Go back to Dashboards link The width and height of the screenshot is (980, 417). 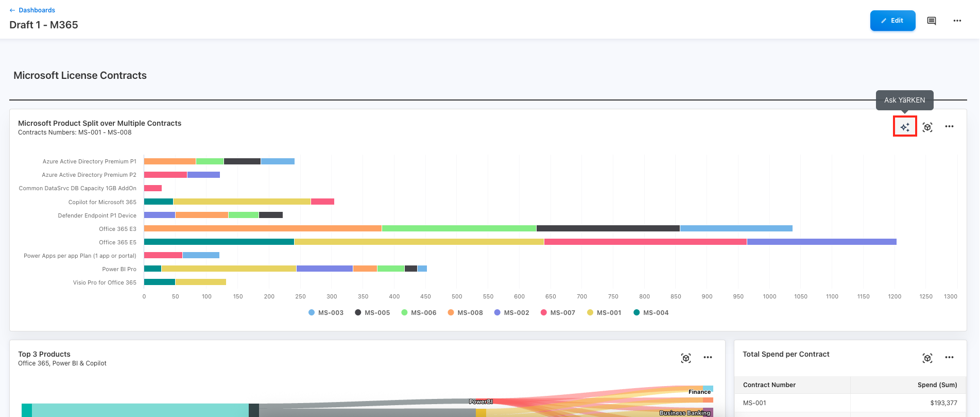click(x=37, y=10)
